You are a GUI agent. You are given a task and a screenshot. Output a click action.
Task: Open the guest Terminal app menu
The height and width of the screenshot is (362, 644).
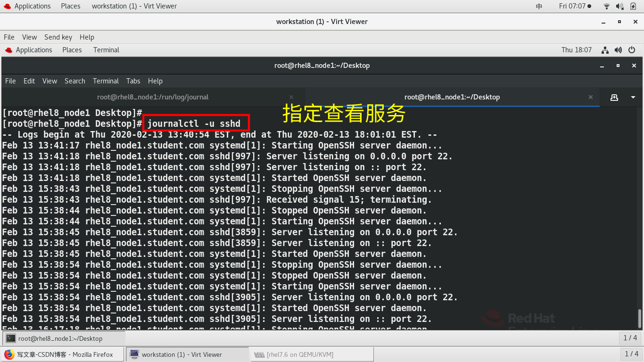106,50
